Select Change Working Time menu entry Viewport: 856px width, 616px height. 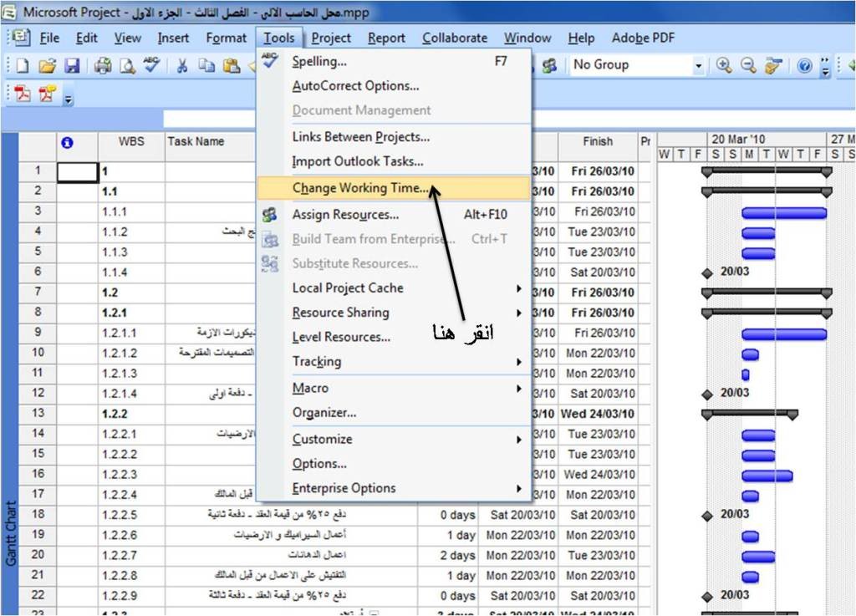tap(393, 188)
